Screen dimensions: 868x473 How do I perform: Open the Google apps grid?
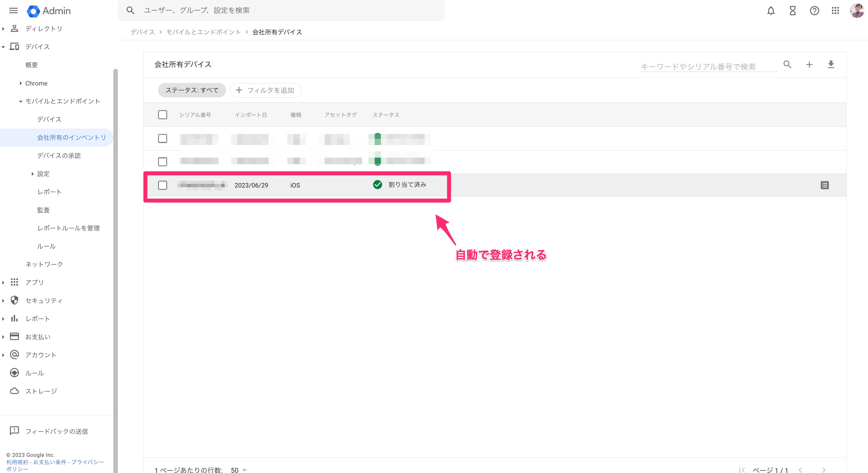(x=835, y=11)
